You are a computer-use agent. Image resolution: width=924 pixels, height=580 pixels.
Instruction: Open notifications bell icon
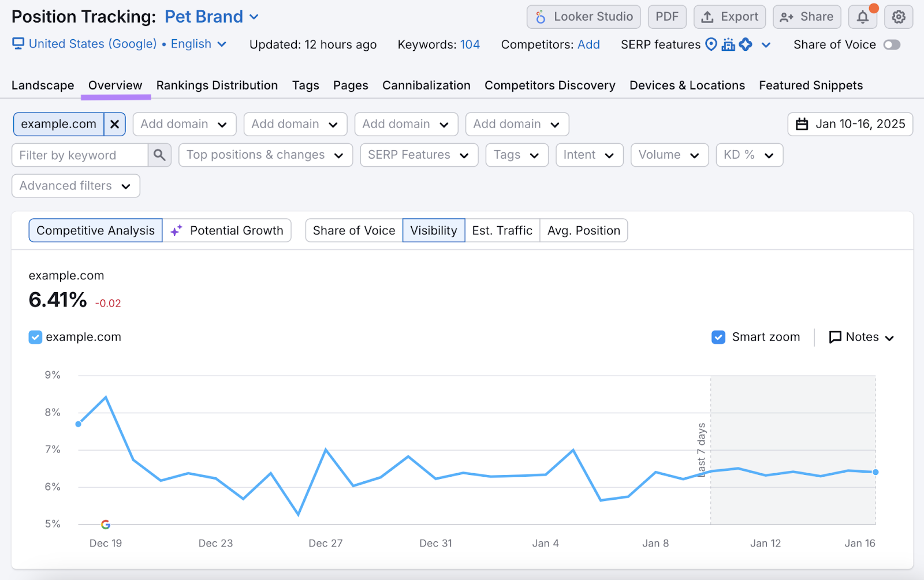tap(862, 17)
